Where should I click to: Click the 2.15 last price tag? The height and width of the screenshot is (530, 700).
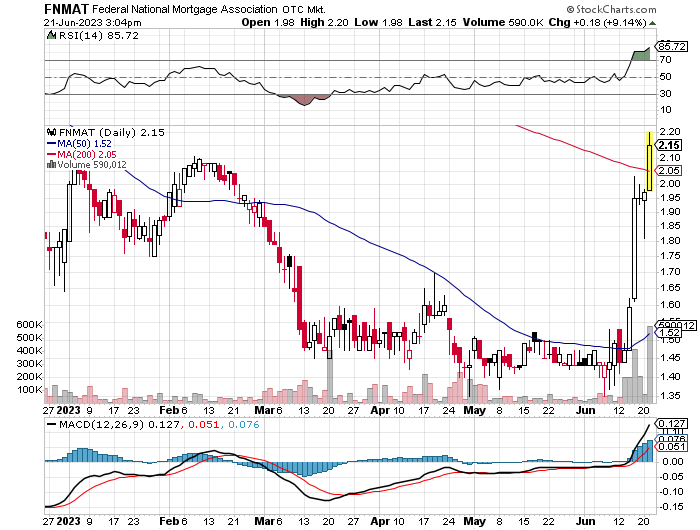click(x=669, y=145)
